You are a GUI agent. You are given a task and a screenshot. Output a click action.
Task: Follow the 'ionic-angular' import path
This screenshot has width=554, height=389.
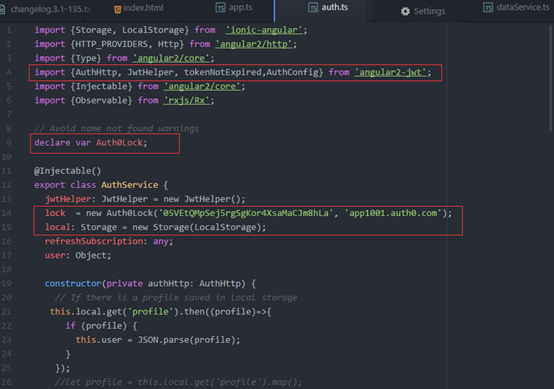click(264, 30)
